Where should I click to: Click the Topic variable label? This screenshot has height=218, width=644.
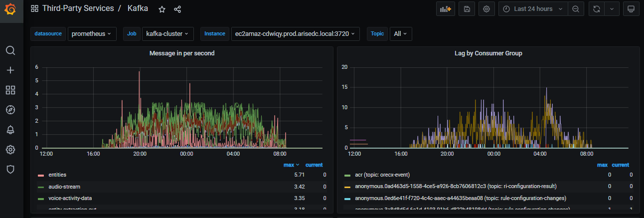pos(377,34)
